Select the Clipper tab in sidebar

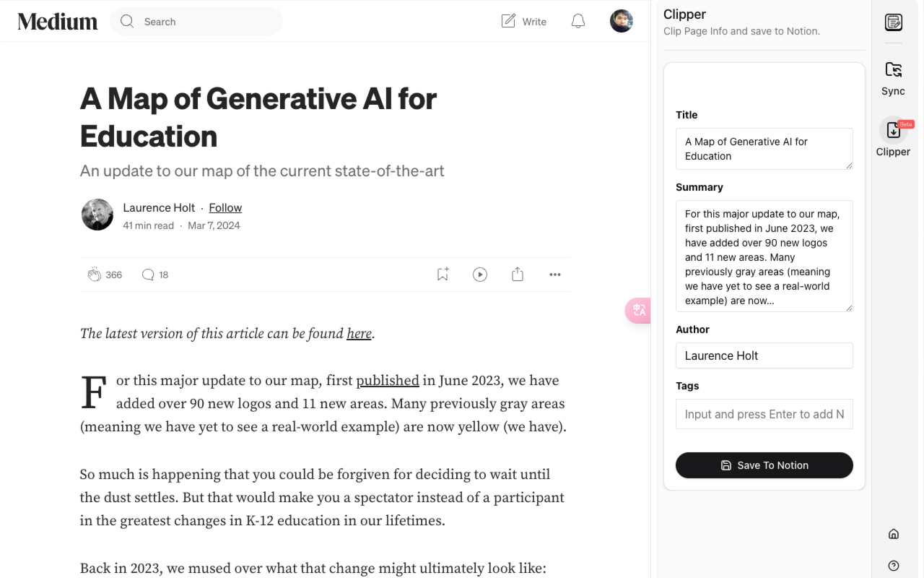(x=894, y=137)
